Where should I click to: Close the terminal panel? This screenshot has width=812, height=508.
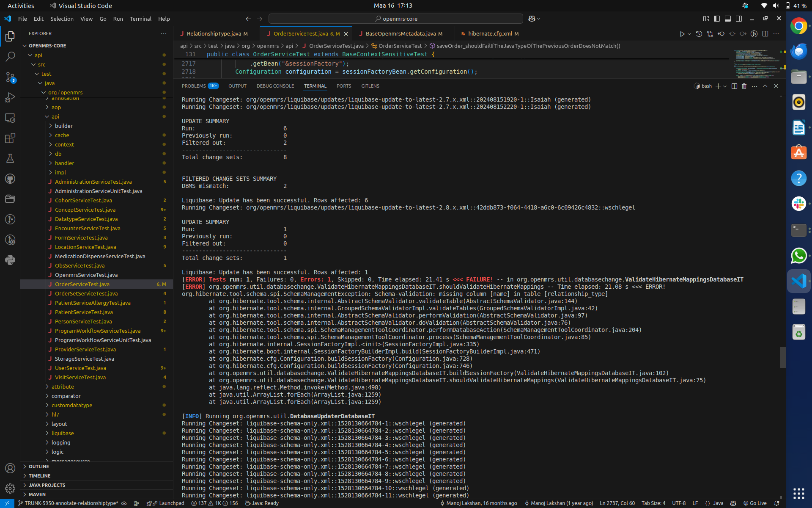[x=776, y=86]
